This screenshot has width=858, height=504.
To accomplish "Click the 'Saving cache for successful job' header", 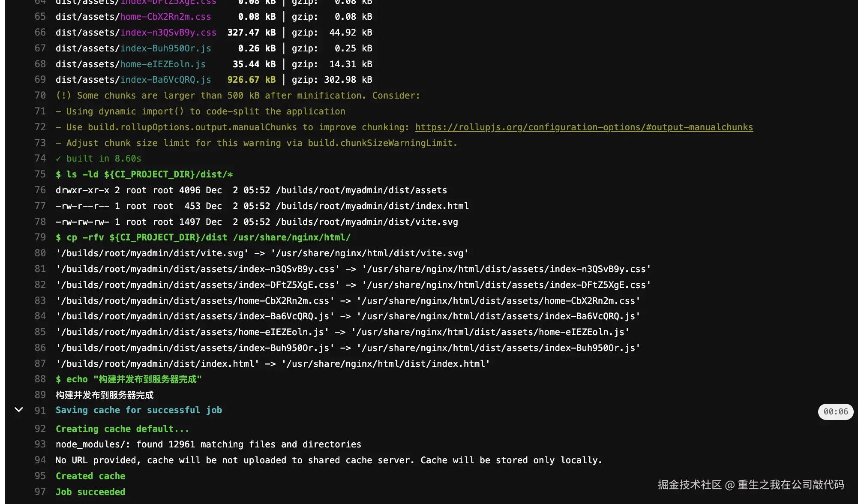I will [x=139, y=410].
